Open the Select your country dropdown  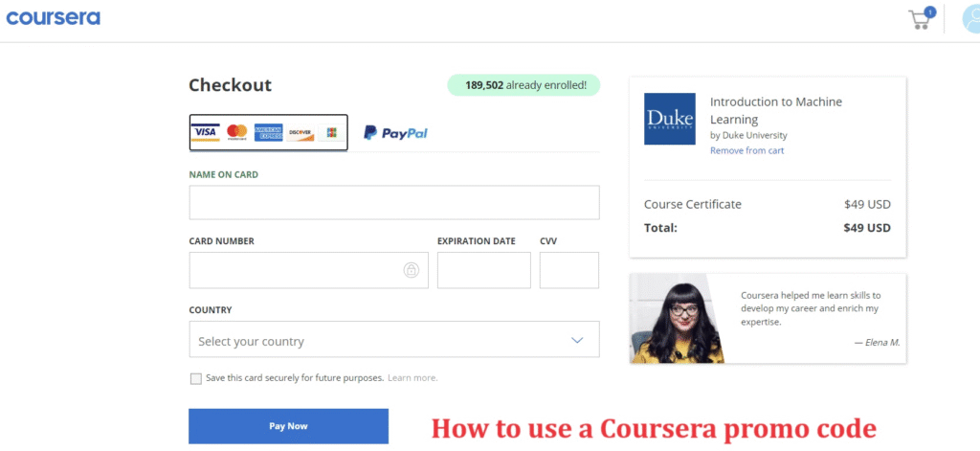coord(393,339)
